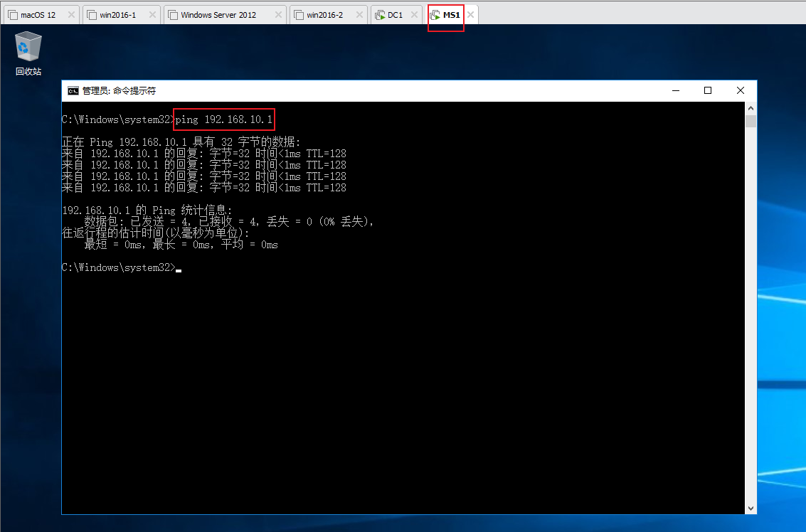
Task: Click the win2016-2 tab VM icon
Action: point(299,15)
